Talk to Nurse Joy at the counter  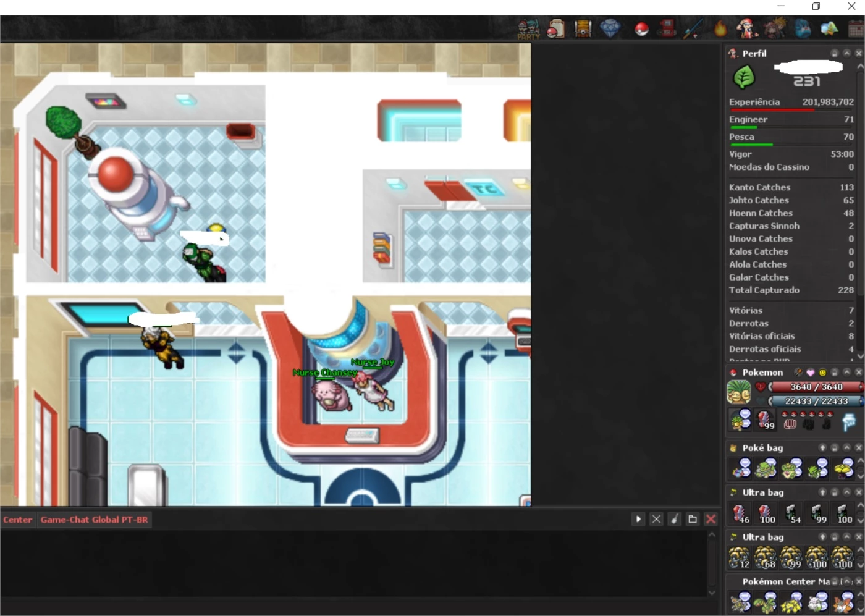pyautogui.click(x=374, y=390)
